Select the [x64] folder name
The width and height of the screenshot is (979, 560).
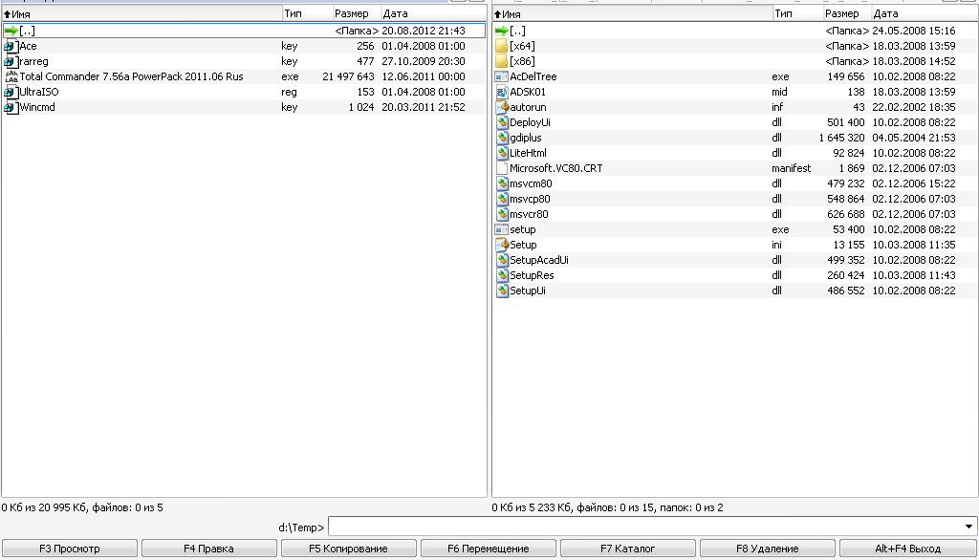(522, 46)
